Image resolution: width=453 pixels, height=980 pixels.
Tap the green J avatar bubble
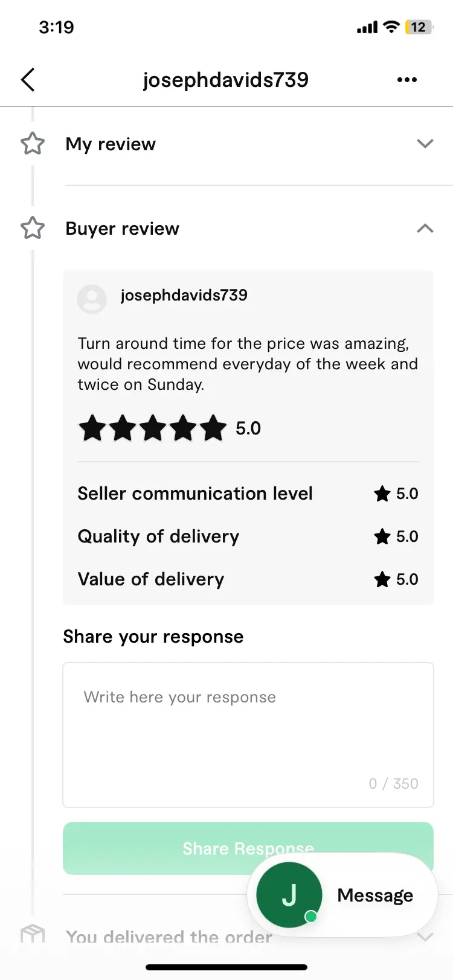coord(289,895)
